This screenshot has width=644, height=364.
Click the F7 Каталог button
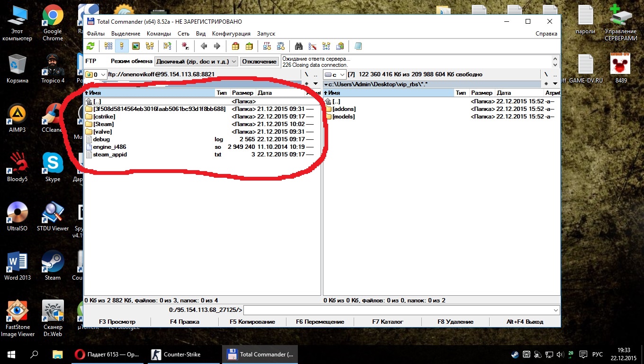point(388,322)
